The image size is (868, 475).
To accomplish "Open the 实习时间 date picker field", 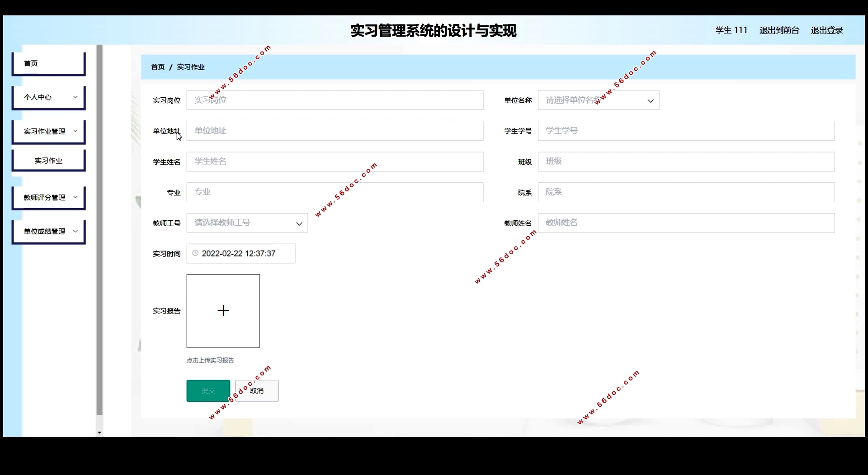I will tap(244, 254).
